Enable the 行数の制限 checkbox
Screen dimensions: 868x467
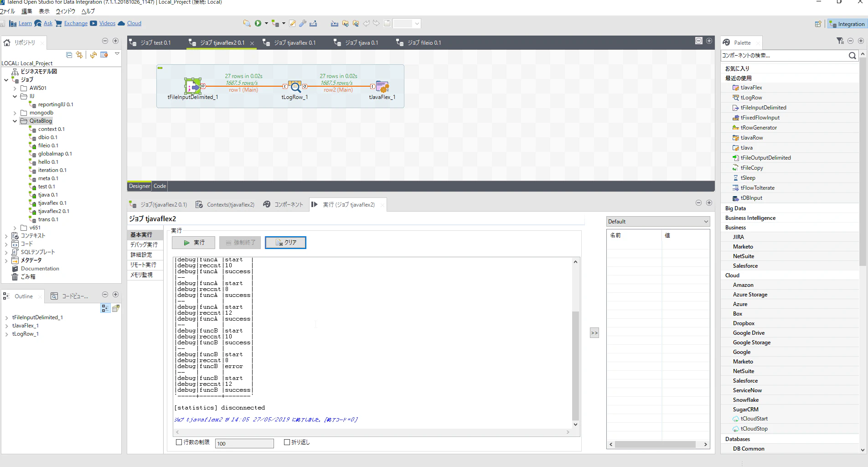[x=179, y=442]
